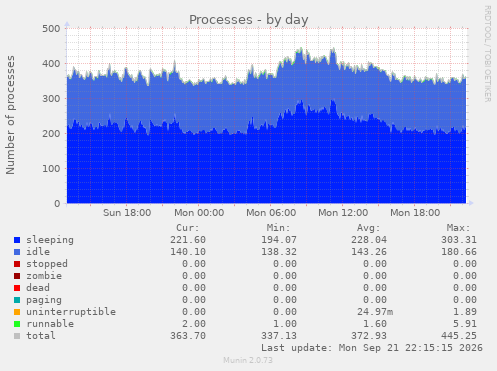
Task: Click the zombie legend color swatch
Action: point(17,276)
